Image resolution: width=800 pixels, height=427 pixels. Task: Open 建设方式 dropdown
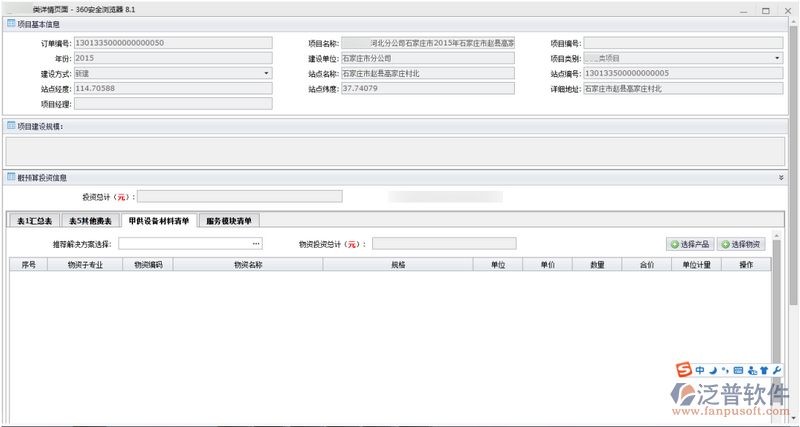click(266, 73)
